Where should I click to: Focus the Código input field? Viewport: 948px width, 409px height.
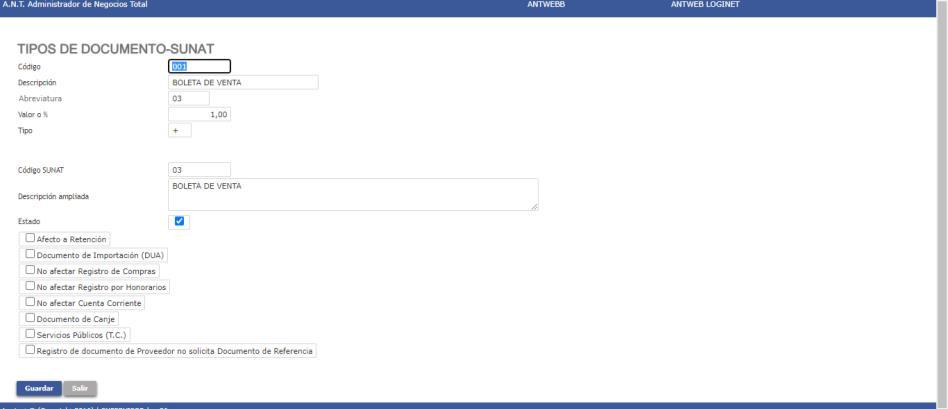click(x=199, y=67)
